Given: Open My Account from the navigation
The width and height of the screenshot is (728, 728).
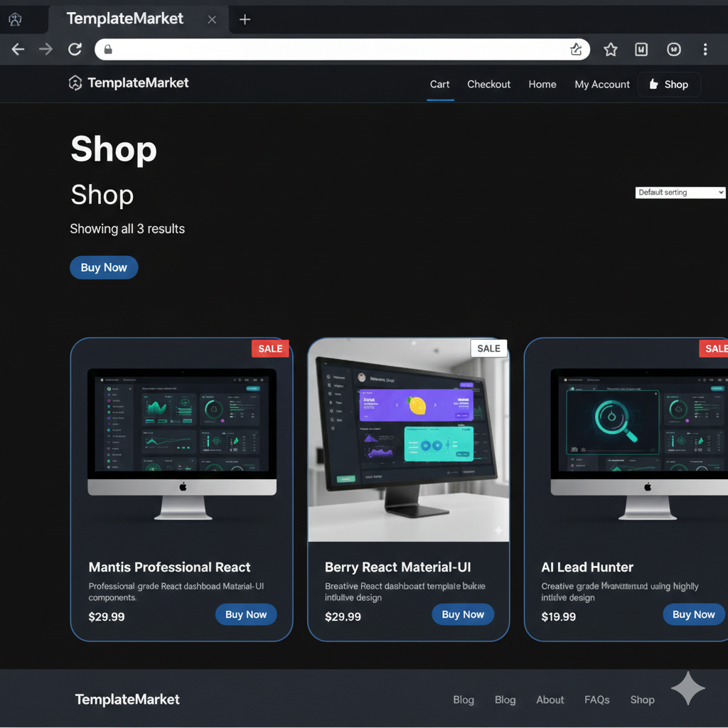Looking at the screenshot, I should [601, 84].
